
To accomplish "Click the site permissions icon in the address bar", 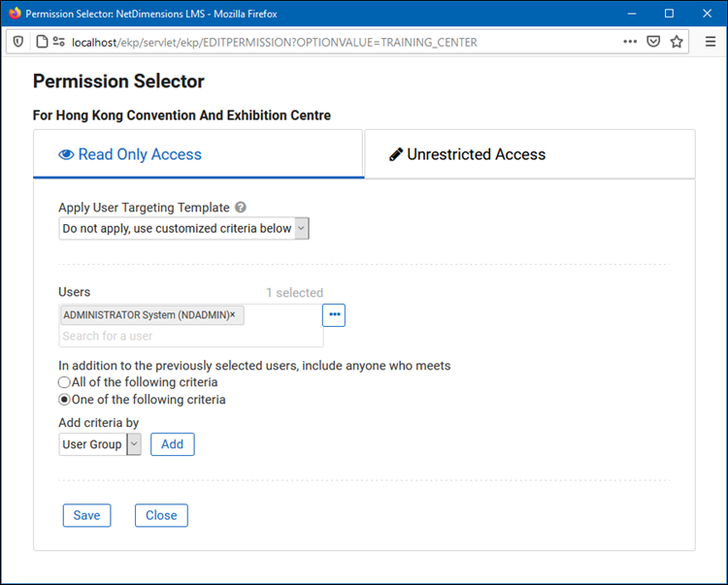I will (59, 42).
